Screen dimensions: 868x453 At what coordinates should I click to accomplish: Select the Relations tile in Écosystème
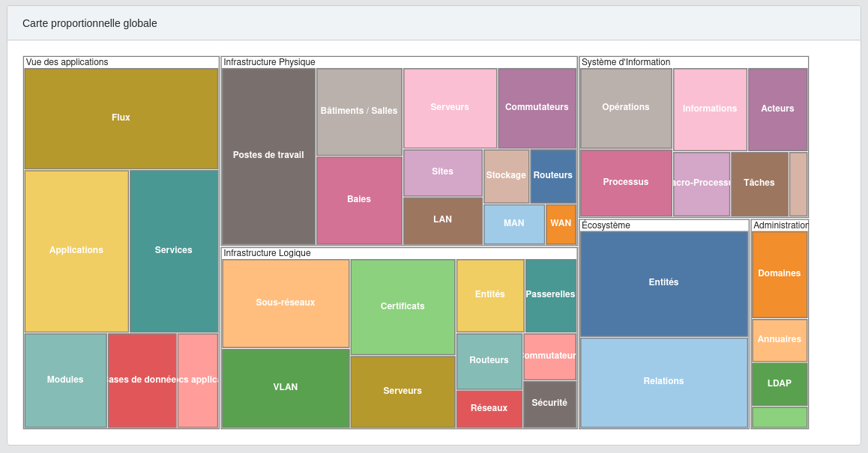coord(663,382)
